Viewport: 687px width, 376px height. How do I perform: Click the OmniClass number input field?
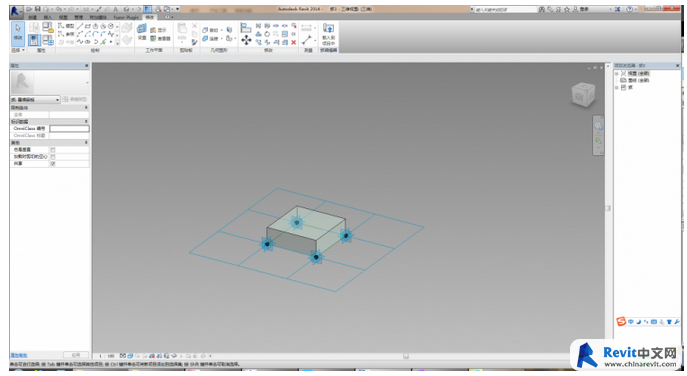pos(69,128)
